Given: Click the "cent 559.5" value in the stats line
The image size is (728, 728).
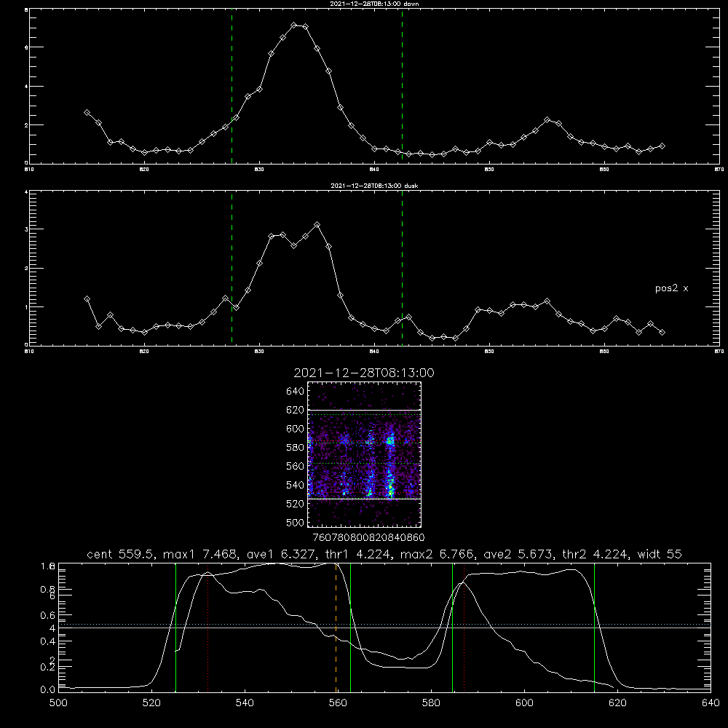Looking at the screenshot, I should point(122,554).
